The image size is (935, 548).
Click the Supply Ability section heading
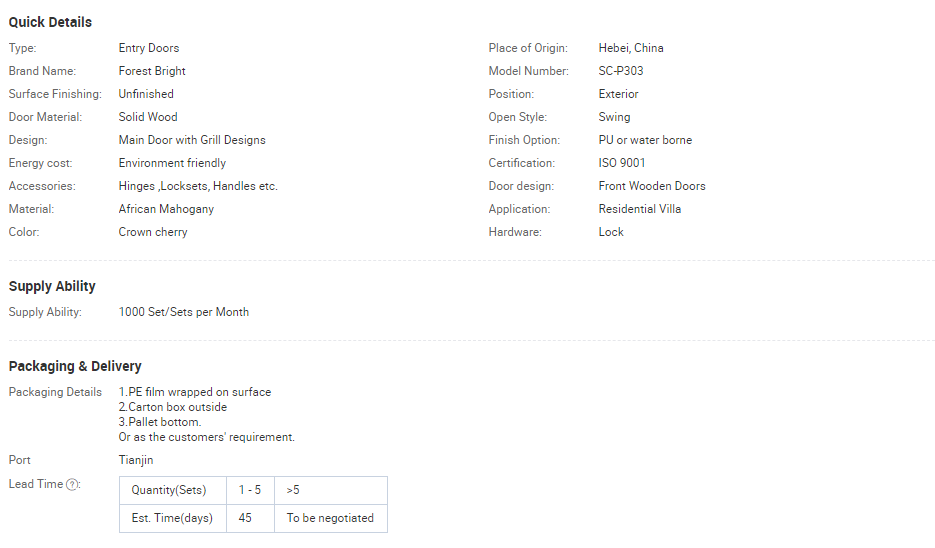52,286
